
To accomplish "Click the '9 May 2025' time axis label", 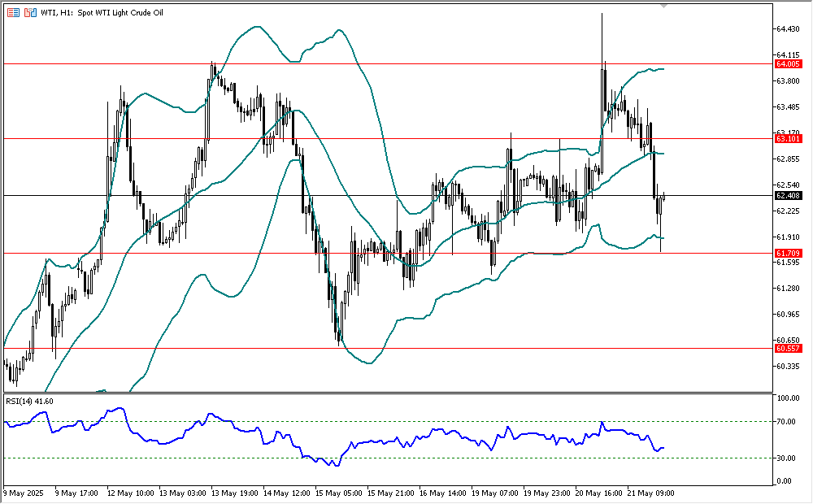I will [24, 493].
